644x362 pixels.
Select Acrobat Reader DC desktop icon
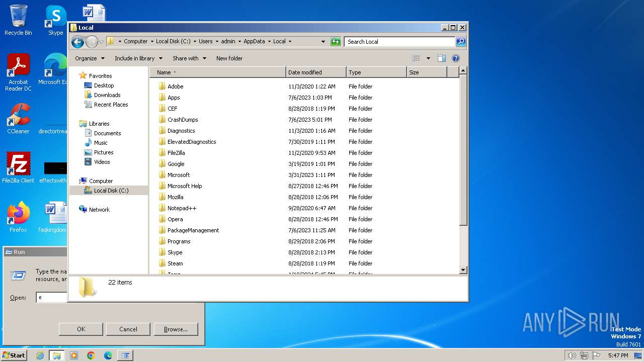click(x=18, y=72)
